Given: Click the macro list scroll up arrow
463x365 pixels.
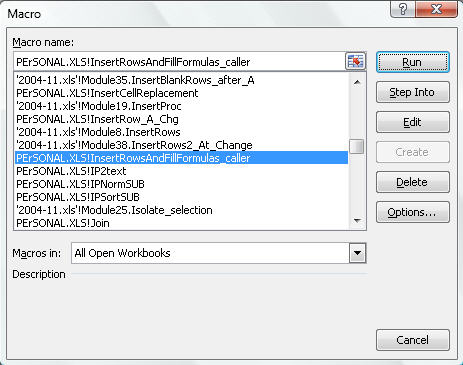Looking at the screenshot, I should pos(357,82).
